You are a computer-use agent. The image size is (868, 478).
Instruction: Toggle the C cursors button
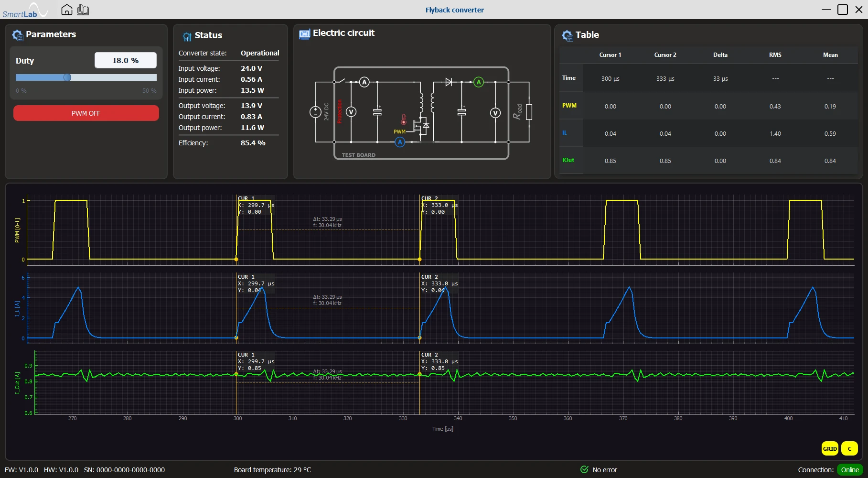849,448
